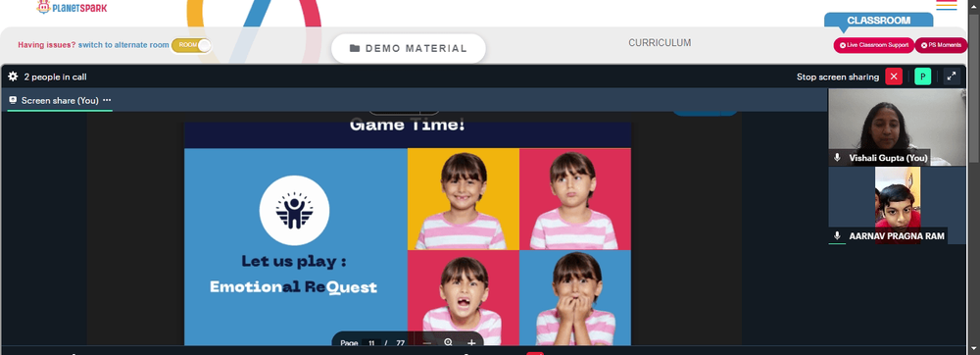Click the 'Having issues?' text
This screenshot has width=980, height=355.
pos(47,45)
